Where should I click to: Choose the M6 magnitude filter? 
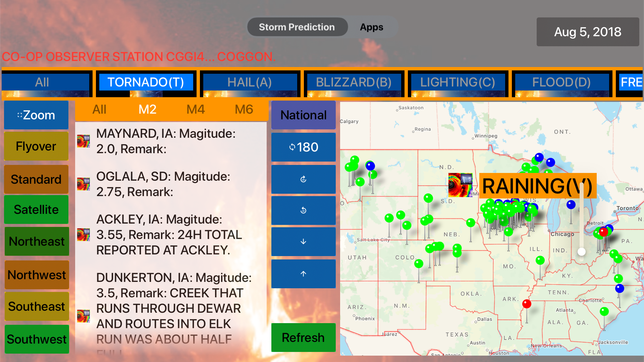tap(244, 110)
